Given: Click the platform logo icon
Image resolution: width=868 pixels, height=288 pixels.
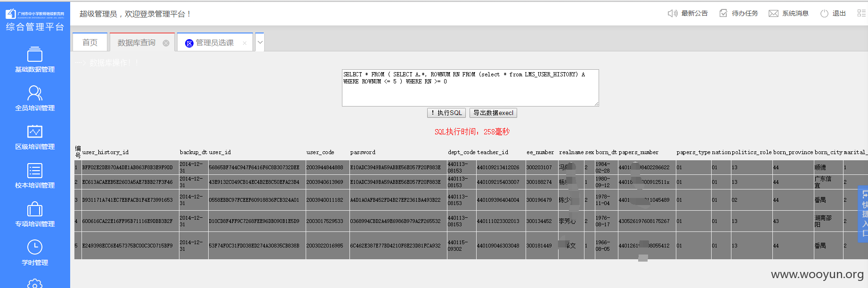Looking at the screenshot, I should click(x=10, y=14).
